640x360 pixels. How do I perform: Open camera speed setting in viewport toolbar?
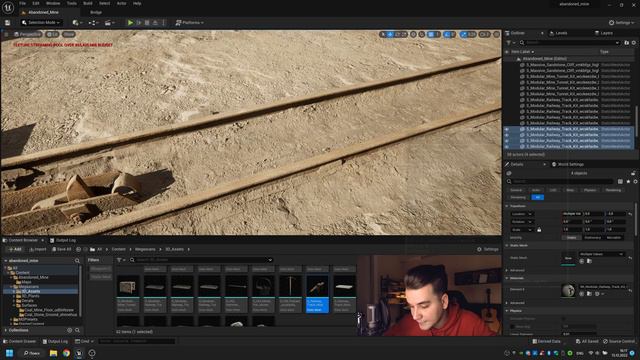484,35
